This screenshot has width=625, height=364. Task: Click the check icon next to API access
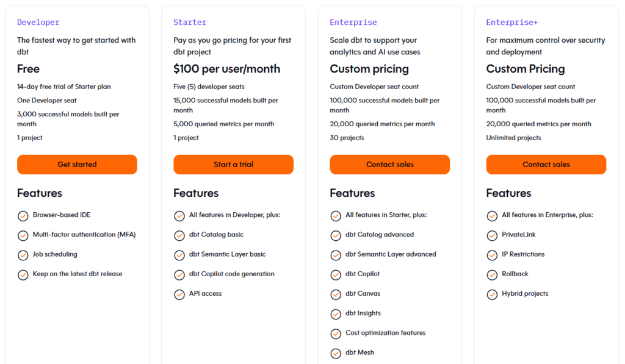(179, 294)
